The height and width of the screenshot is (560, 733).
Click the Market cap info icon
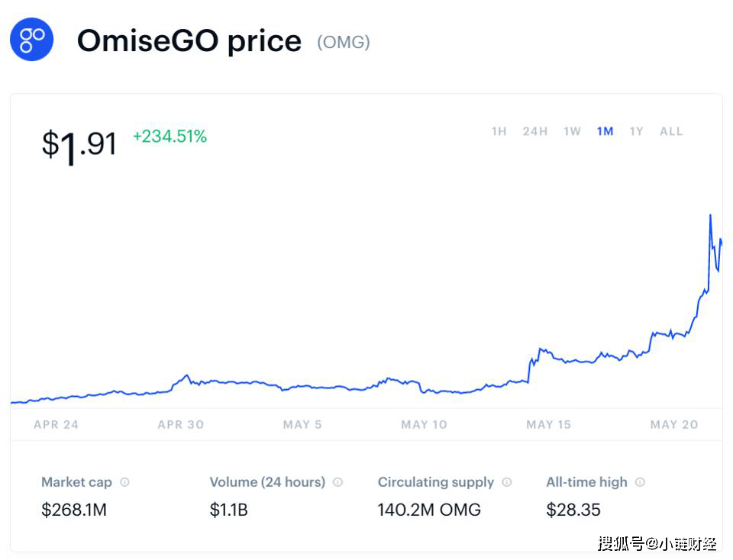(x=125, y=482)
